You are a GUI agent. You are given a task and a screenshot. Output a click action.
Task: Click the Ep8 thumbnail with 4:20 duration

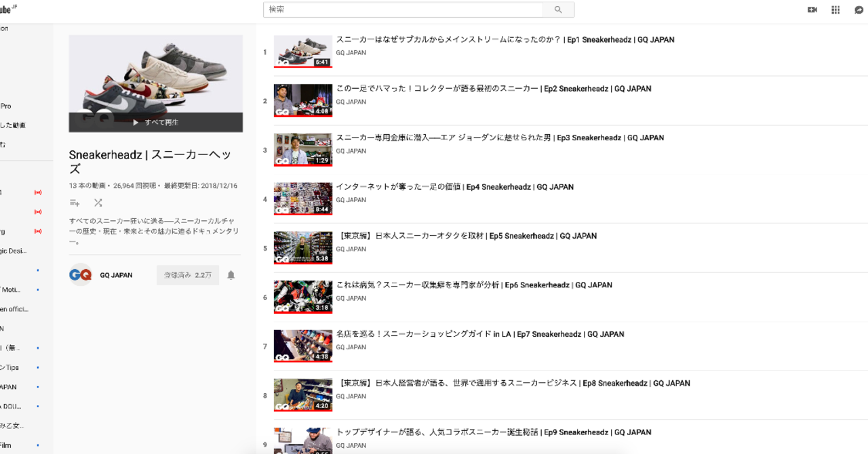click(x=303, y=395)
